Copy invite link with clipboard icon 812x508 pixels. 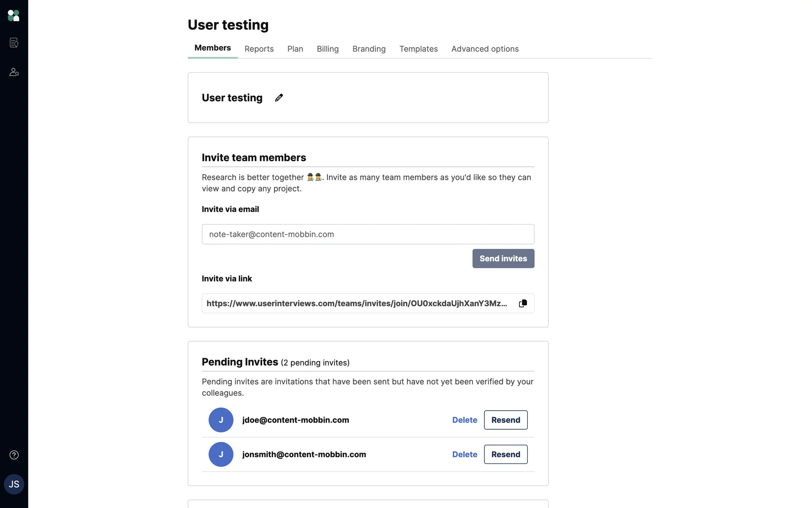[x=523, y=304]
